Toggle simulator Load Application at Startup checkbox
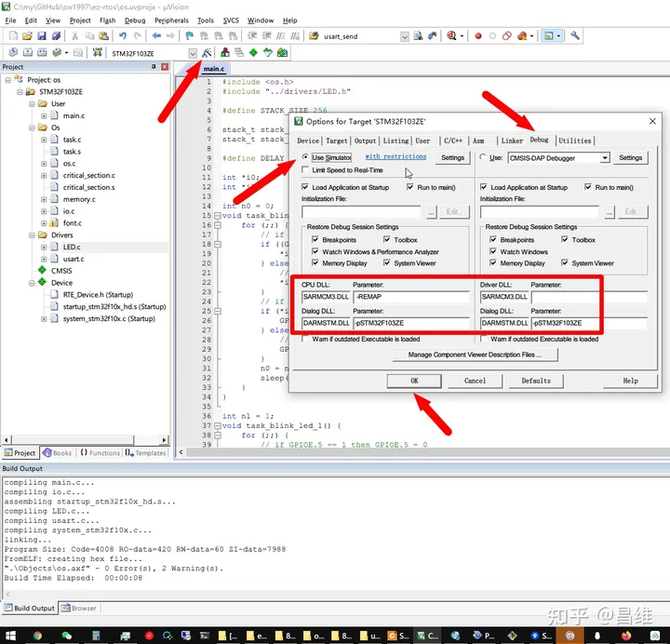 tap(305, 187)
